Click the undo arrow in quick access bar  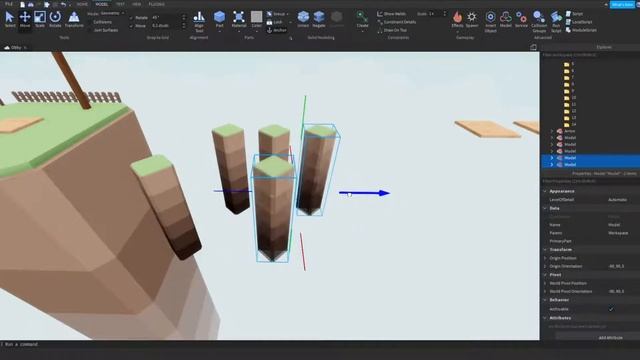(63, 4)
